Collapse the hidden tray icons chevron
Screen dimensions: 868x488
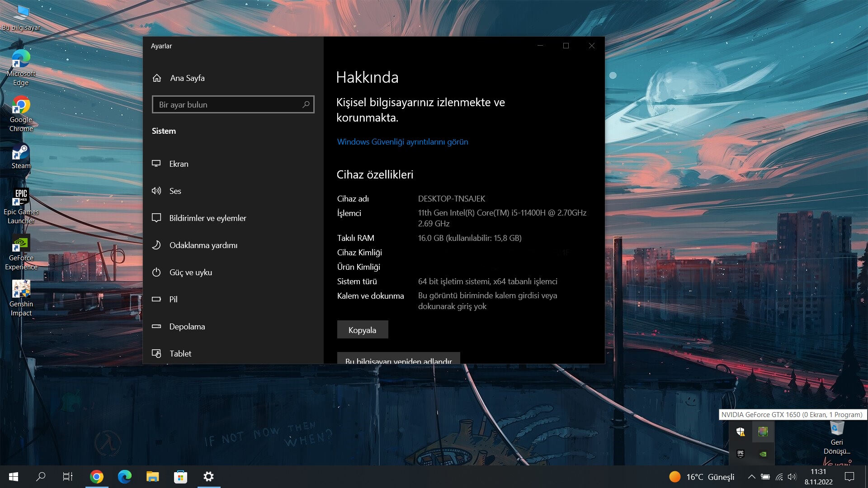coord(751,477)
